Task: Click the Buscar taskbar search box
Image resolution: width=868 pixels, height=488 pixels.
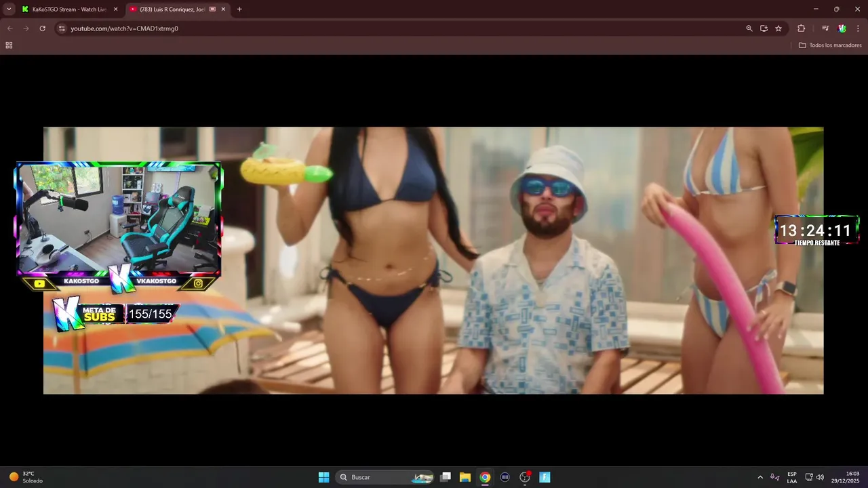Action: point(385,477)
